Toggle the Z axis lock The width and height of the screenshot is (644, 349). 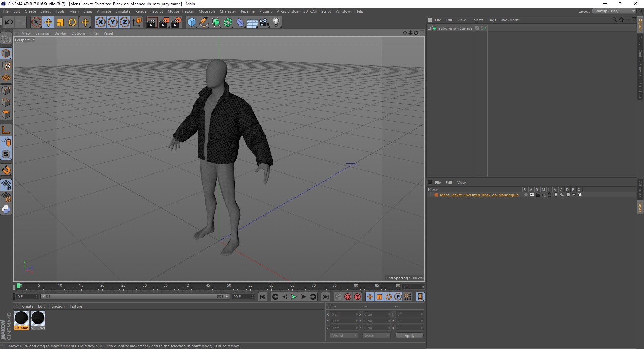tap(125, 22)
